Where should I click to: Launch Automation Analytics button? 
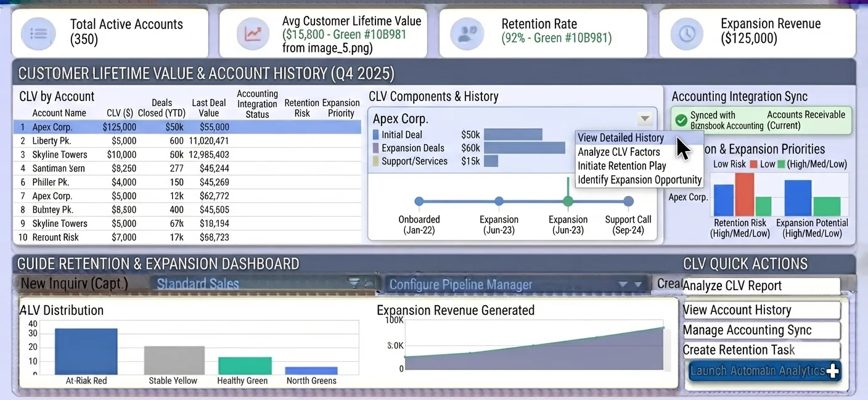(764, 371)
